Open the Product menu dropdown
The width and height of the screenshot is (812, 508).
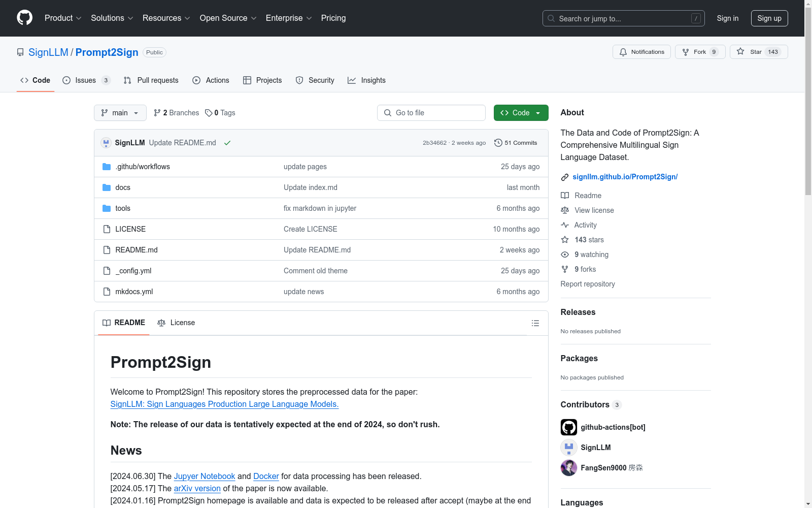point(63,18)
